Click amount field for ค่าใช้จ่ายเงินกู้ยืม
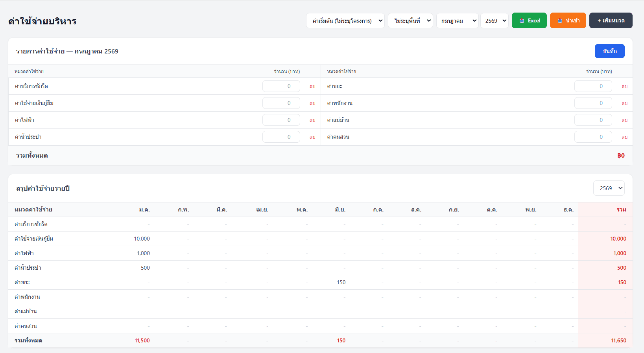 point(281,103)
